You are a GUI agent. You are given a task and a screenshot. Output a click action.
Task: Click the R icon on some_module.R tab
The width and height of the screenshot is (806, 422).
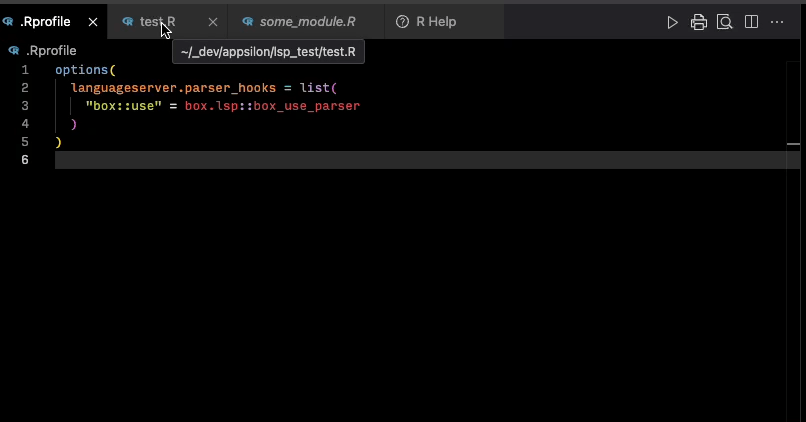[x=247, y=22]
